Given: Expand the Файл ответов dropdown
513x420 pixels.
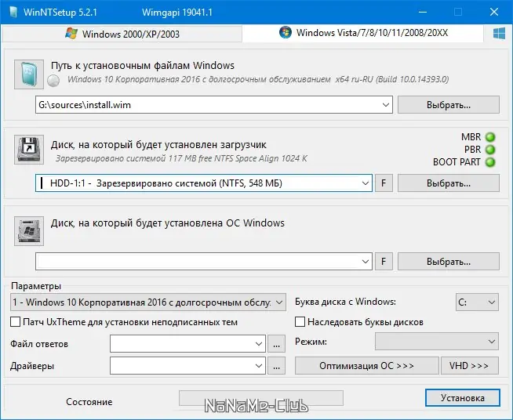Looking at the screenshot, I should click(x=259, y=344).
